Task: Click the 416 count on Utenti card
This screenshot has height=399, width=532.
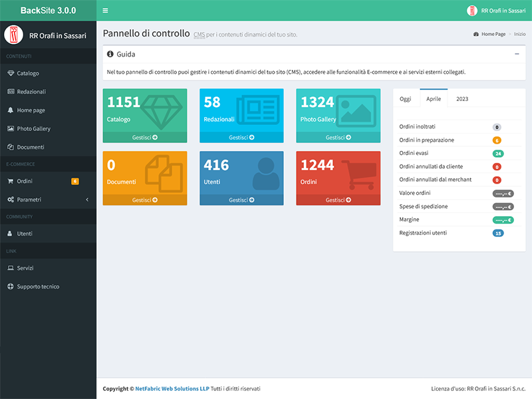Action: coord(217,165)
